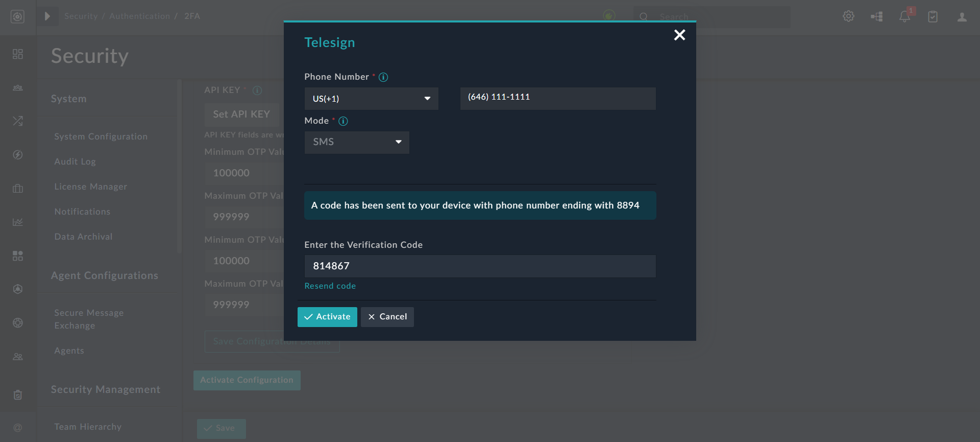The width and height of the screenshot is (980, 442).
Task: Expand the sidebar with arrow toggle
Action: 47,16
